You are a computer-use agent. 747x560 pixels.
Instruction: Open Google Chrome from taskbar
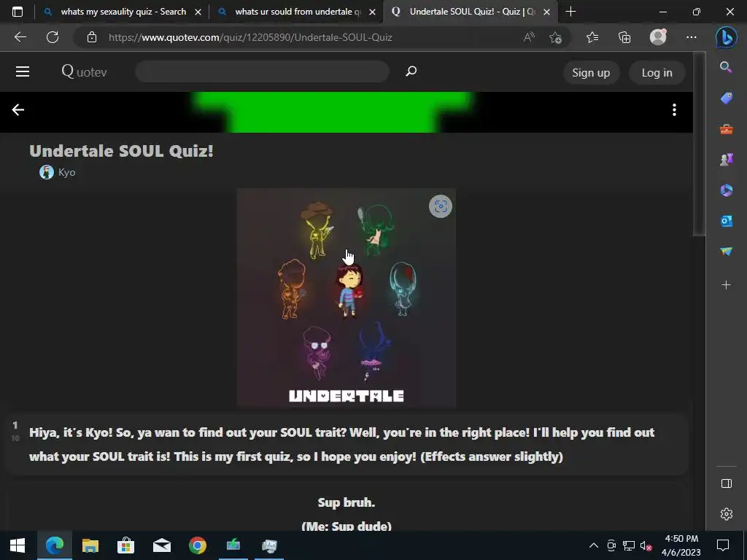(197, 545)
